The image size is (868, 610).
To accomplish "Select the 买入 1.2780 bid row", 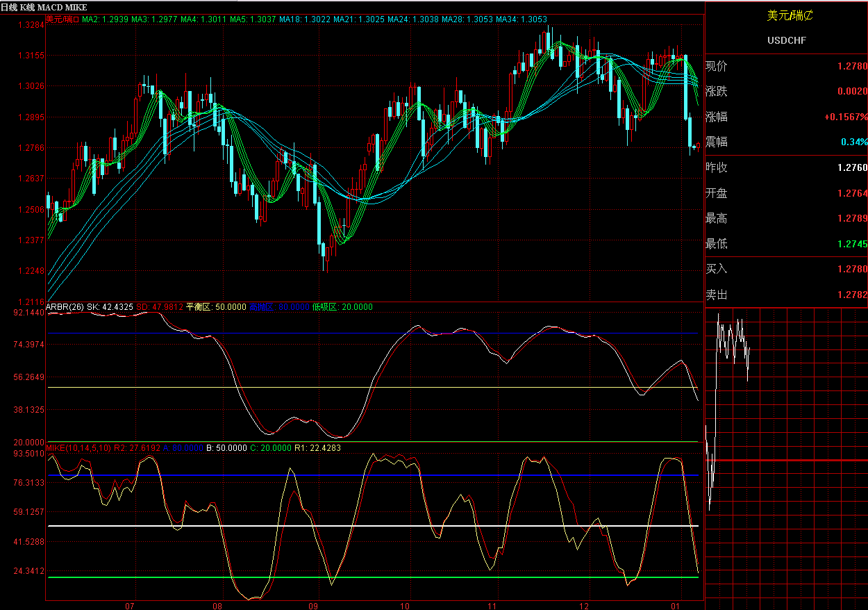I will (787, 269).
